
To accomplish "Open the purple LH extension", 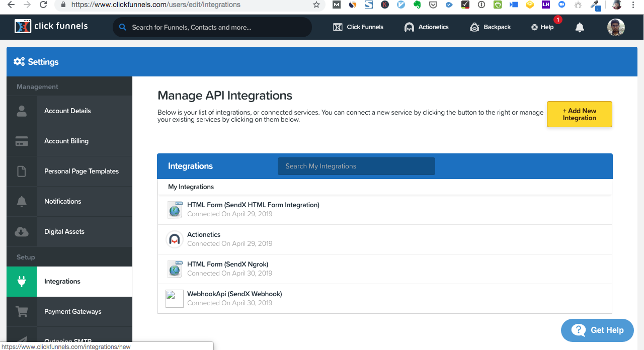I will tap(546, 5).
